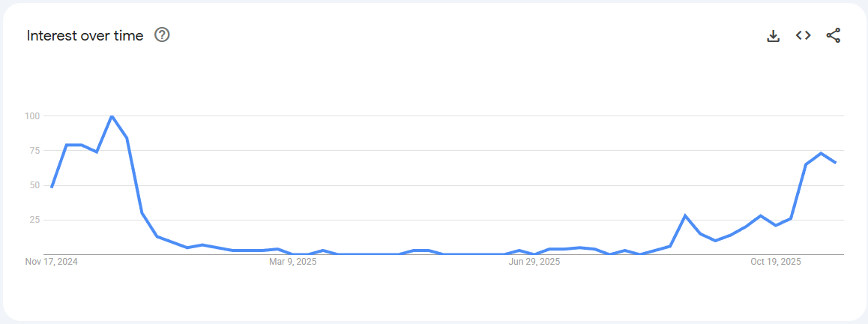The width and height of the screenshot is (868, 324).
Task: Select the last data point of the blue line
Action: click(836, 163)
